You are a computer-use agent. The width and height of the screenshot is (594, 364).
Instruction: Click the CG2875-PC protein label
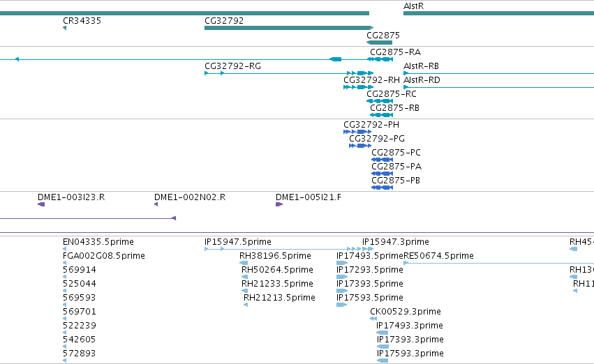click(x=396, y=153)
